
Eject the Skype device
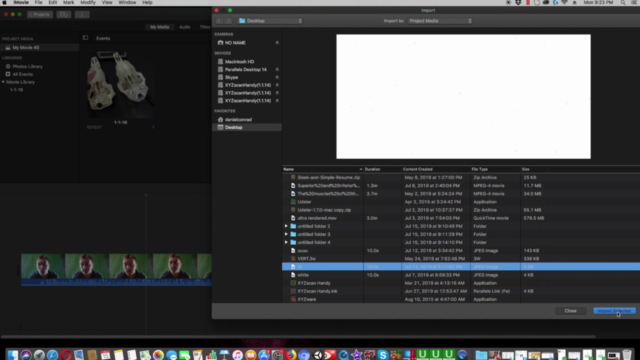click(x=277, y=77)
